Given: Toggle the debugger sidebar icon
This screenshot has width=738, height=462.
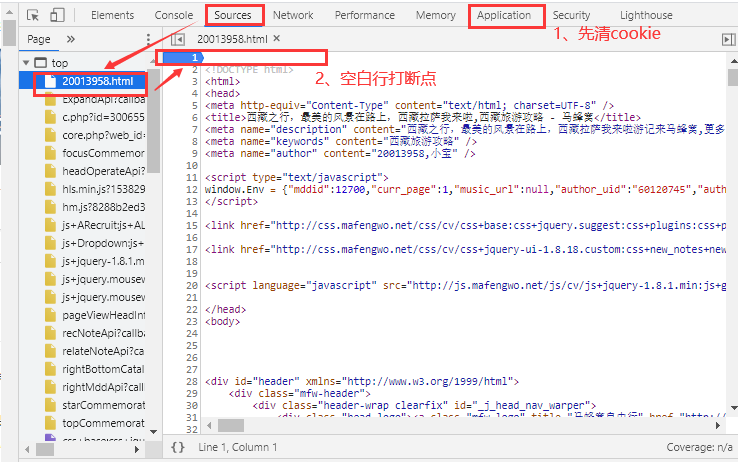Looking at the screenshot, I should click(x=728, y=40).
